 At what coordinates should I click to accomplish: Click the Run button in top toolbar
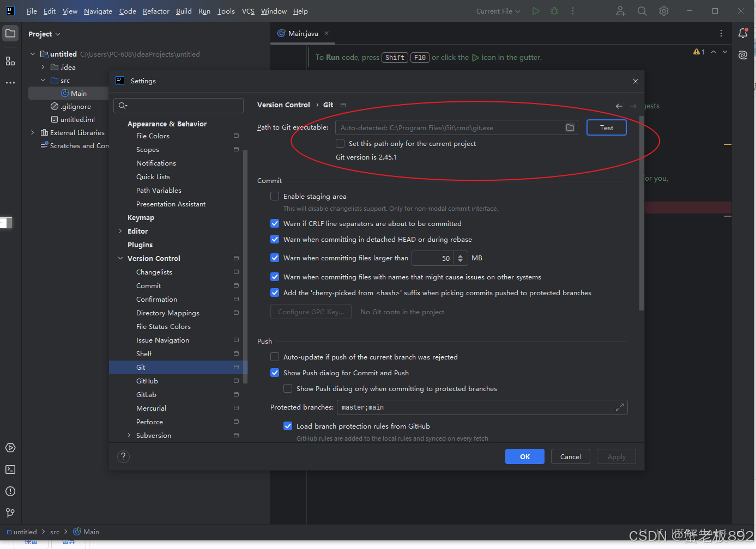point(536,11)
